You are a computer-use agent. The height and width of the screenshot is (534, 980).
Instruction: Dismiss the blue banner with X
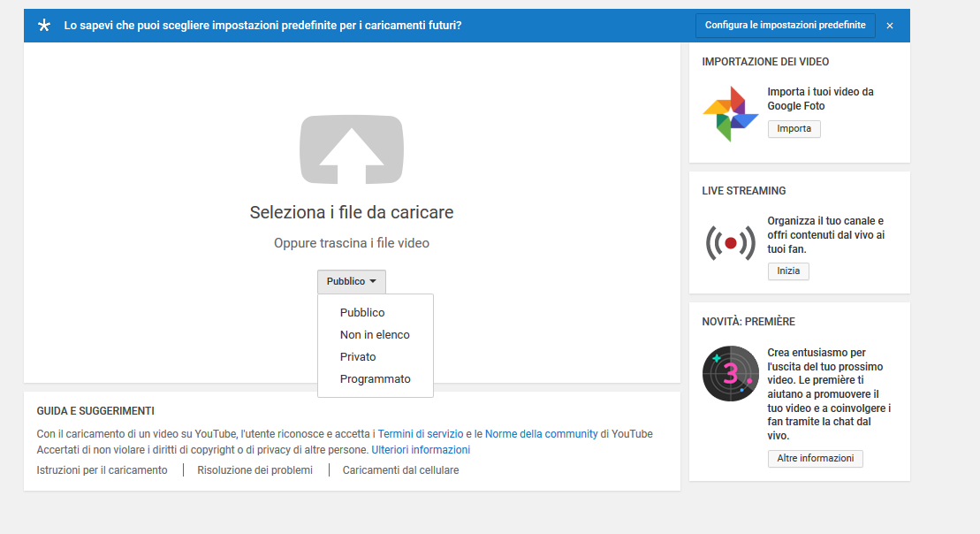coord(890,26)
